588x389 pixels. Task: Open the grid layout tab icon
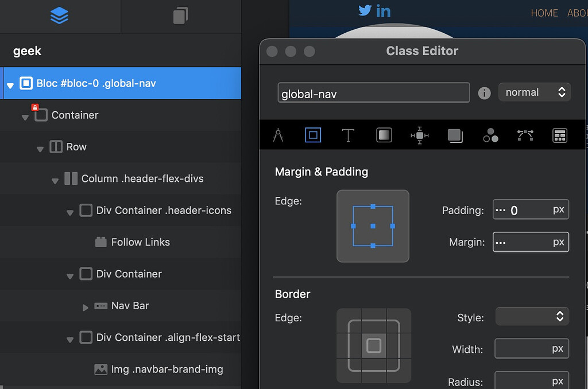560,135
